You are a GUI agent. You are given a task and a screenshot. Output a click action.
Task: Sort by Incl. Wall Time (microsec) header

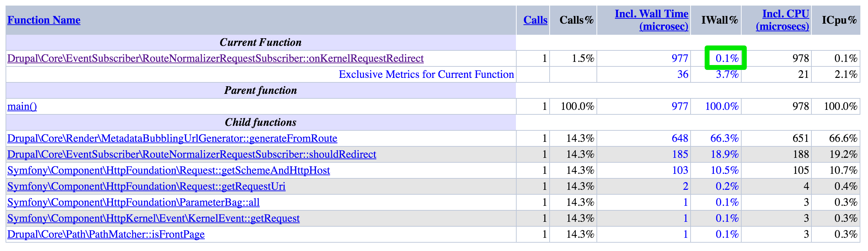click(x=652, y=20)
